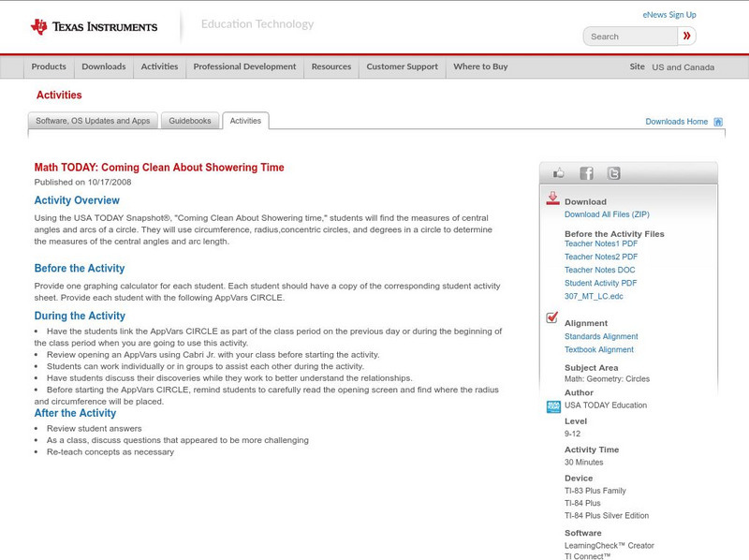Click the 'Before the Activity' heading
Image resolution: width=749 pixels, height=560 pixels.
[x=80, y=268]
